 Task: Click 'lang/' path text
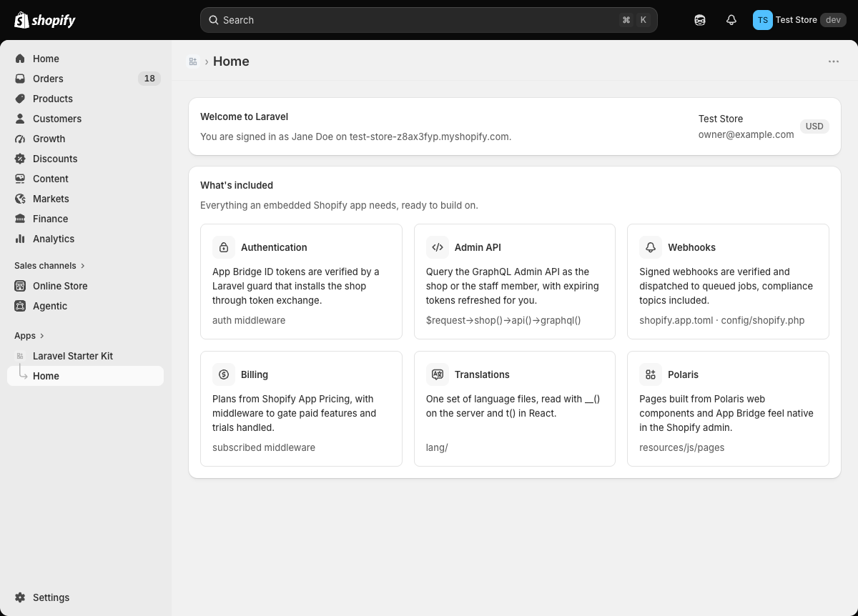(x=437, y=447)
